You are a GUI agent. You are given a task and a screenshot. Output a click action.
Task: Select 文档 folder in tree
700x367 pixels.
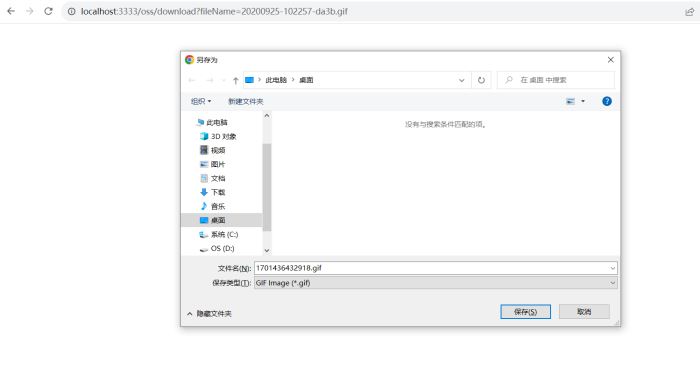[212, 178]
